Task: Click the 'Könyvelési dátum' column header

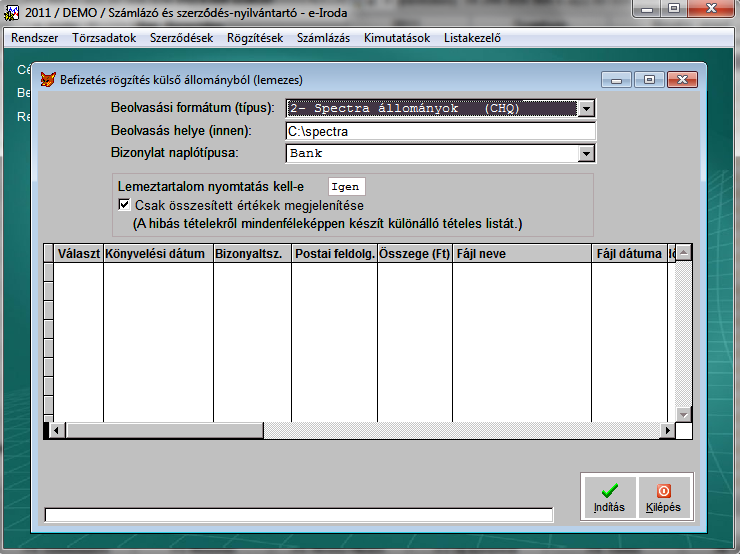Action: tap(158, 254)
